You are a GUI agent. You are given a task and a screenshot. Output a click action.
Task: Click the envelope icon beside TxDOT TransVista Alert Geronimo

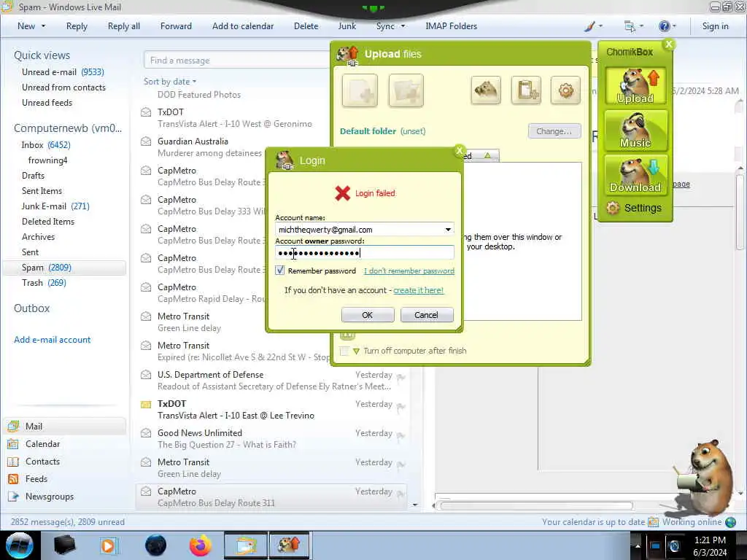click(x=146, y=112)
